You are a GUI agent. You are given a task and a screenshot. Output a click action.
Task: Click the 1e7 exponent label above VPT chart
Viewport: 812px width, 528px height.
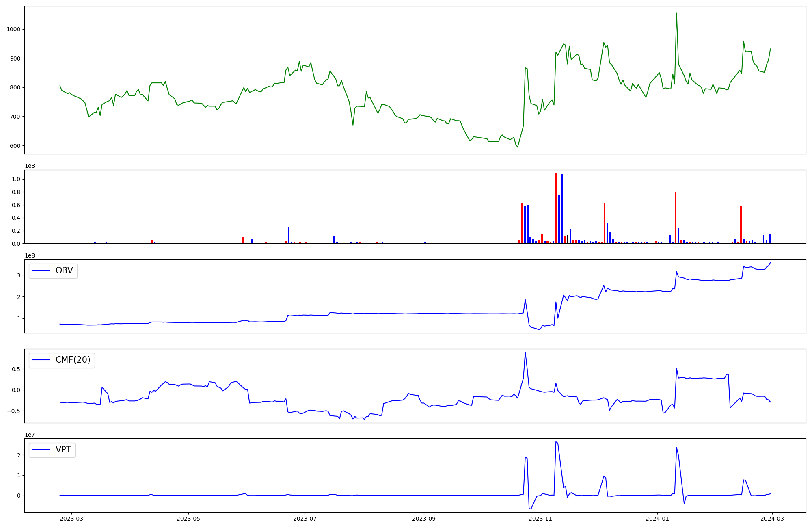point(30,435)
